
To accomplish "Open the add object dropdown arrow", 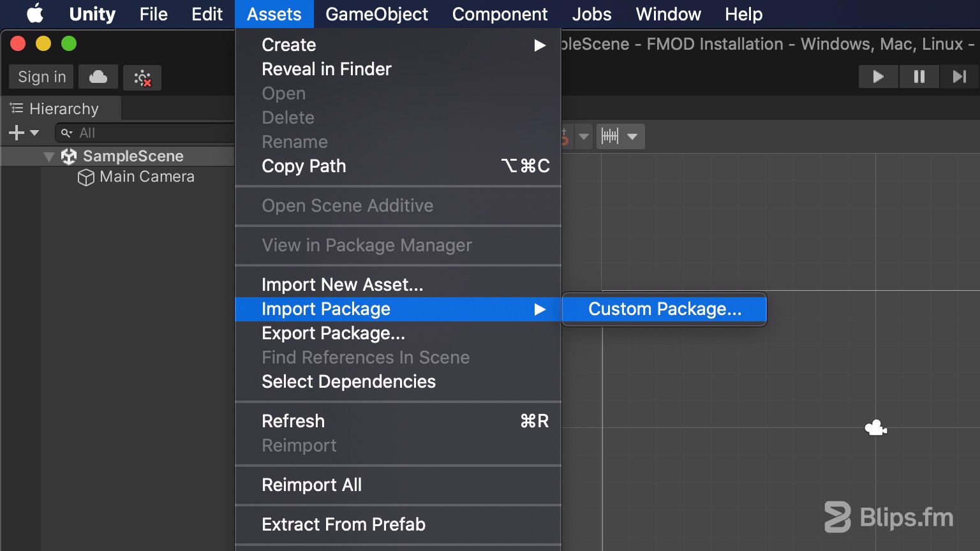I will coord(34,133).
